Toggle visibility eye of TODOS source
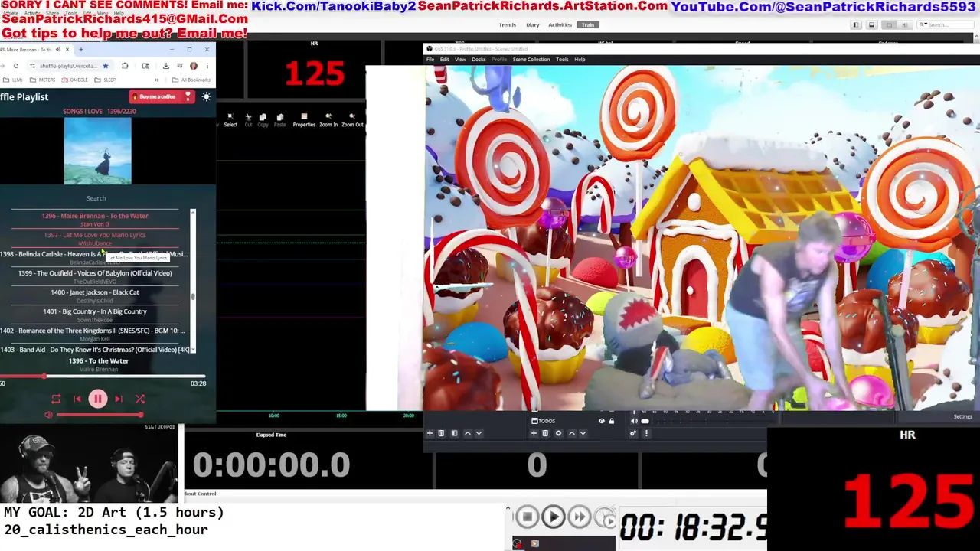The image size is (980, 551). pos(601,421)
